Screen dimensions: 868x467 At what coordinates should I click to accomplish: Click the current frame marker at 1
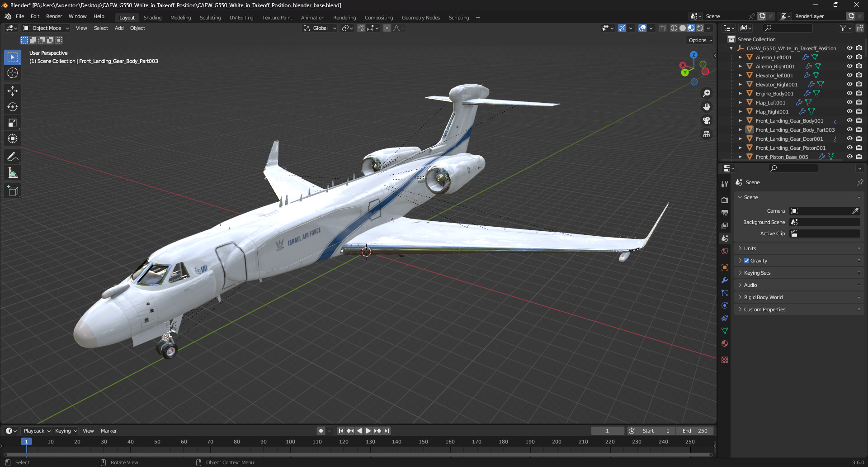pyautogui.click(x=26, y=442)
